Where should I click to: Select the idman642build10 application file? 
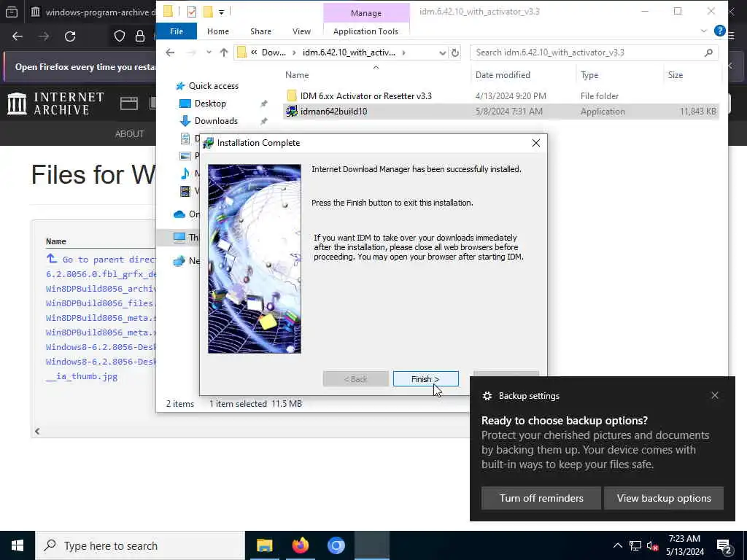click(x=333, y=112)
